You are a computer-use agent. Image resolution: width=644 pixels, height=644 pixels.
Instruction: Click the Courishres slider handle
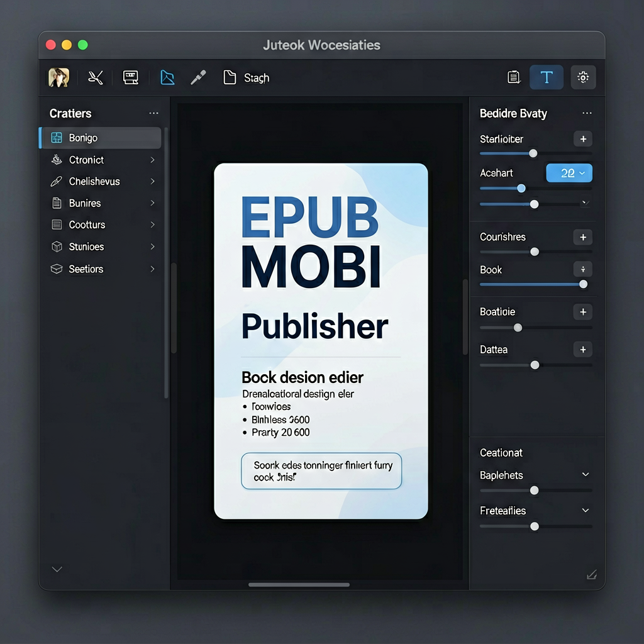coord(535,252)
